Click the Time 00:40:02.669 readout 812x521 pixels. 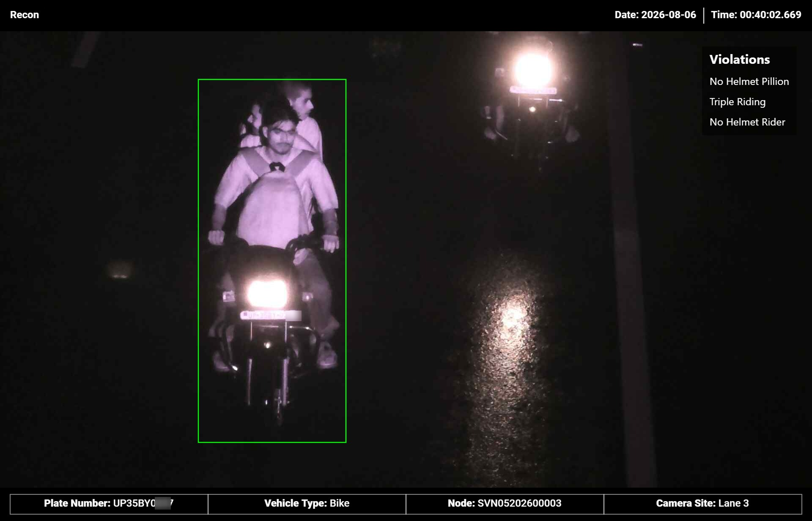pyautogui.click(x=756, y=15)
